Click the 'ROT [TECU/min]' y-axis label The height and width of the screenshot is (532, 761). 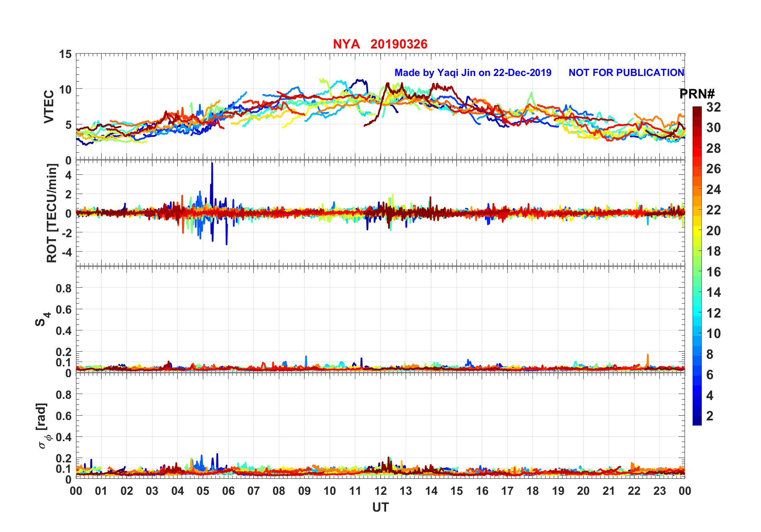[52, 213]
